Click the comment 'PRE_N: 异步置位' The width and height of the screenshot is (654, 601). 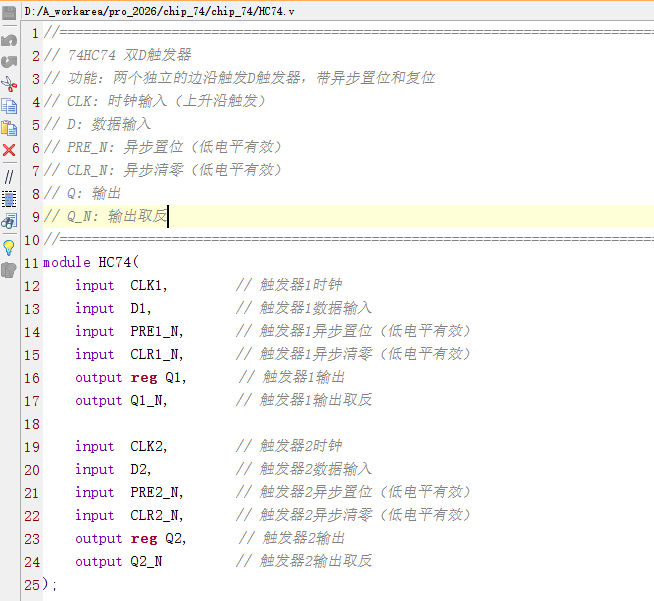point(125,147)
